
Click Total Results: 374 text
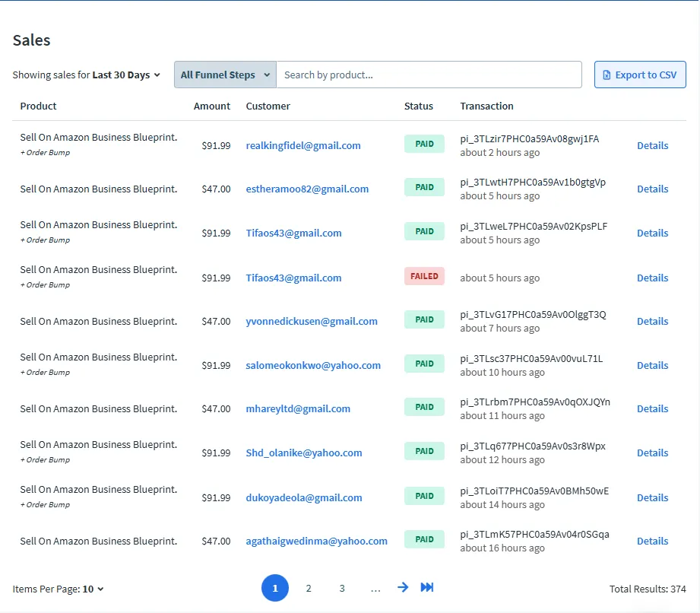(x=648, y=589)
